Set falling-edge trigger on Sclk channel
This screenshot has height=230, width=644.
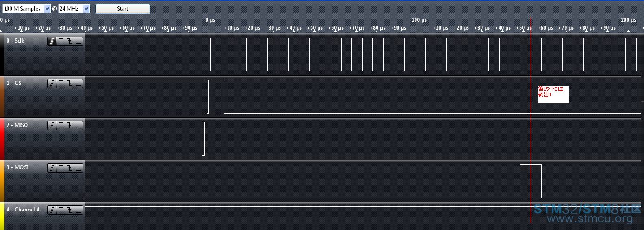[x=70, y=41]
